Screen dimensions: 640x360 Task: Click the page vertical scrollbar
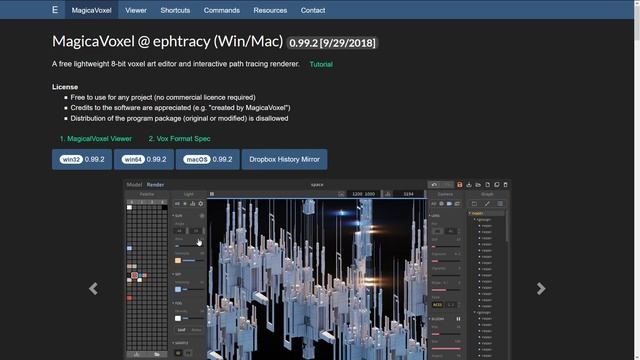pos(637,180)
